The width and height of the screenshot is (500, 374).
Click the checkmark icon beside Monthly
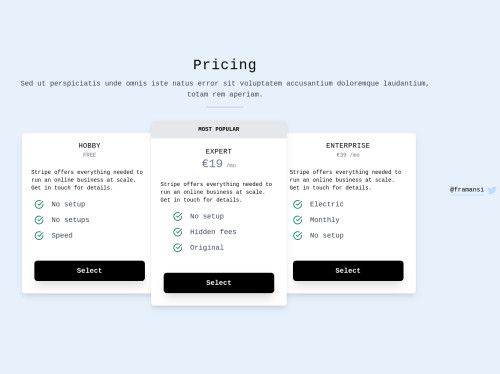pos(298,220)
